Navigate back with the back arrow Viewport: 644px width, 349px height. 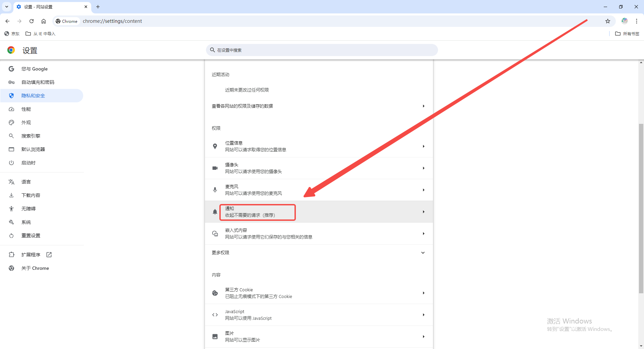tap(7, 21)
